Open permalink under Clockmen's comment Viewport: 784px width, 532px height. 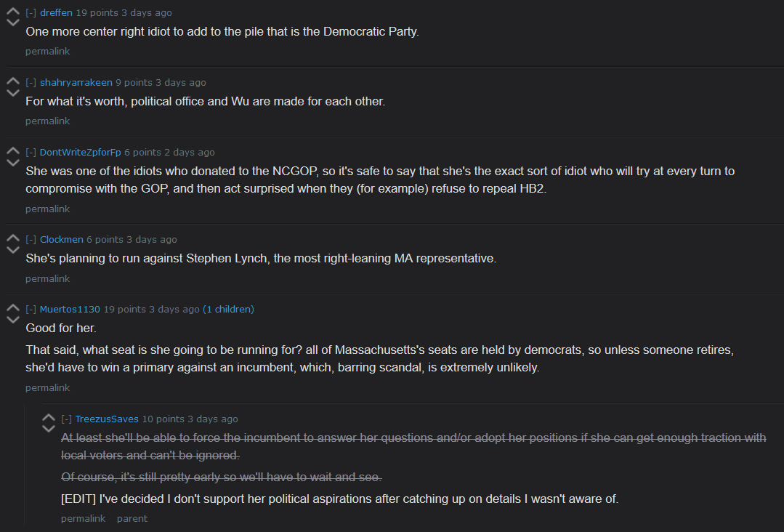pos(47,279)
